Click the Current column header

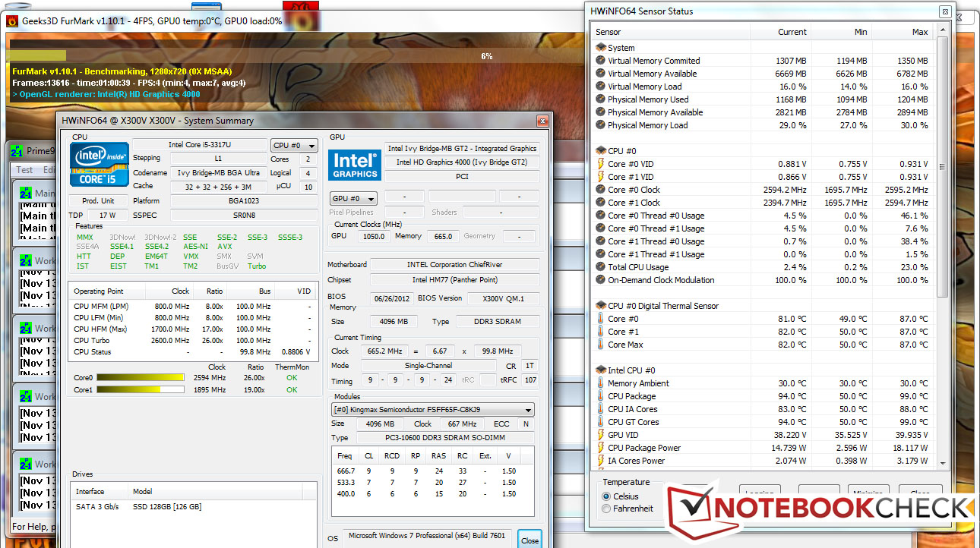pyautogui.click(x=781, y=32)
